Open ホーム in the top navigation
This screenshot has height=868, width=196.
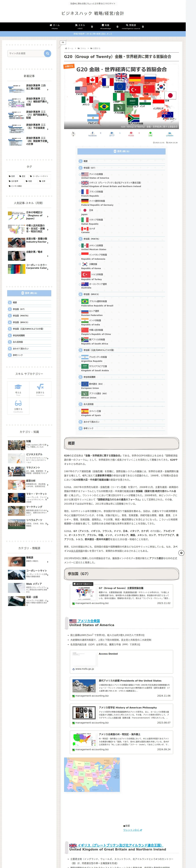coord(55,27)
